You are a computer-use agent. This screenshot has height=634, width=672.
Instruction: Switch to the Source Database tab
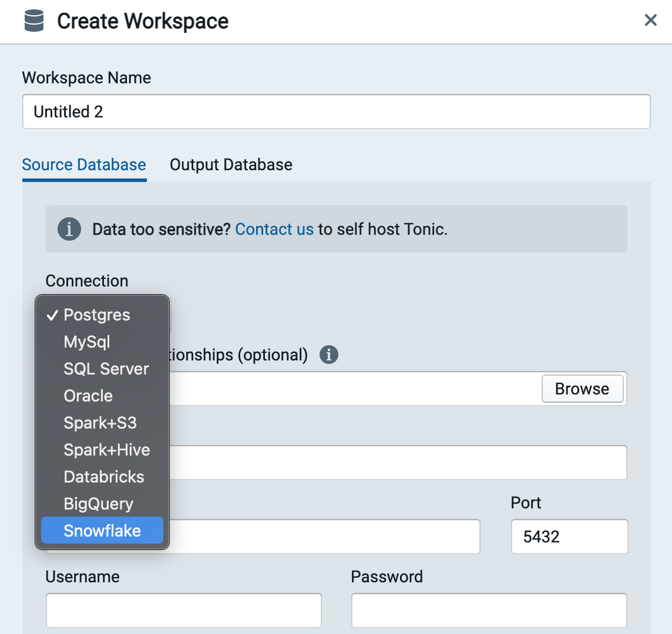pos(84,165)
